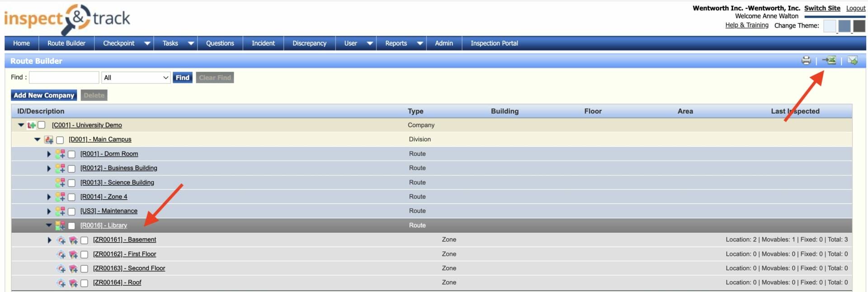Viewport: 868px width, 292px height.
Task: Choose the dark gray theme swatch
Action: pyautogui.click(x=859, y=26)
